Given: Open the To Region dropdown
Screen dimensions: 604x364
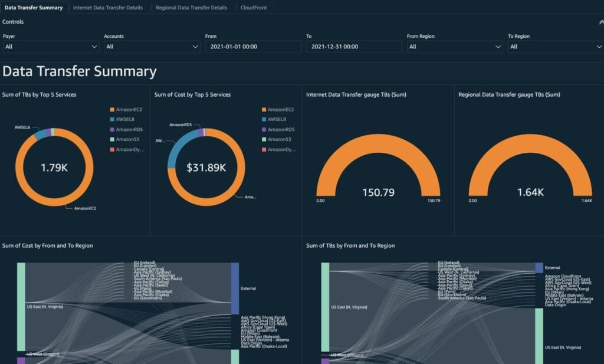Looking at the screenshot, I should click(555, 47).
